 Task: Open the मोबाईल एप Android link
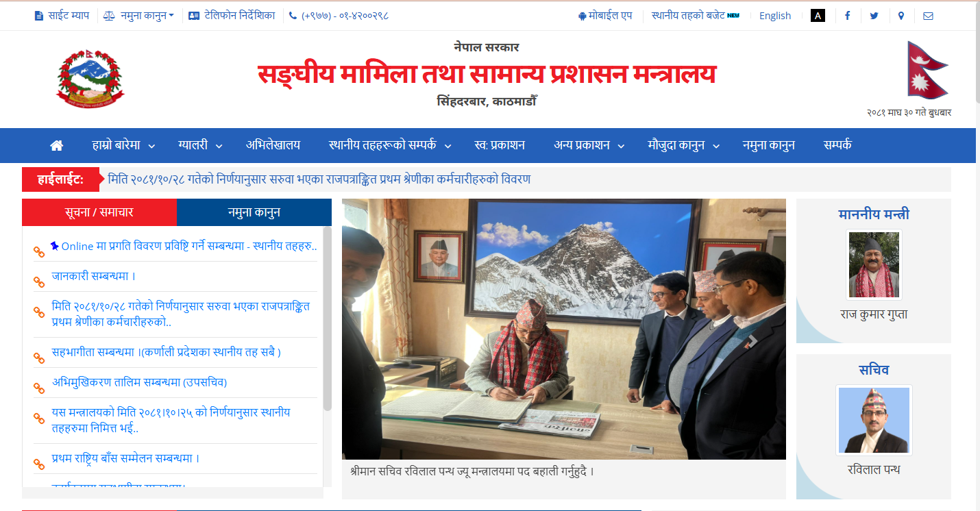pyautogui.click(x=605, y=16)
